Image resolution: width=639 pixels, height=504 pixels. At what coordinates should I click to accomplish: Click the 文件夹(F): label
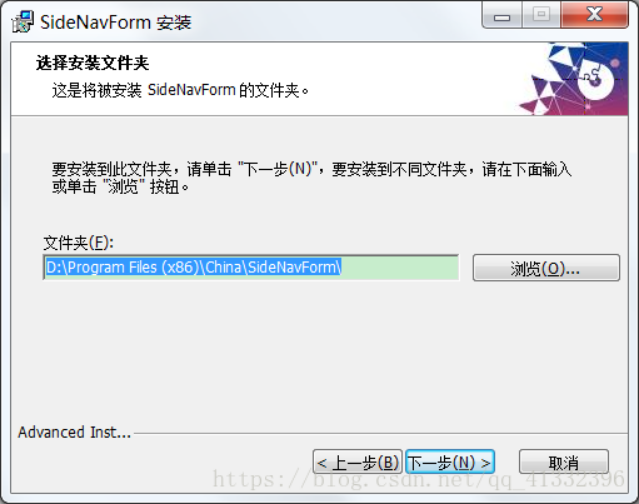coord(79,243)
